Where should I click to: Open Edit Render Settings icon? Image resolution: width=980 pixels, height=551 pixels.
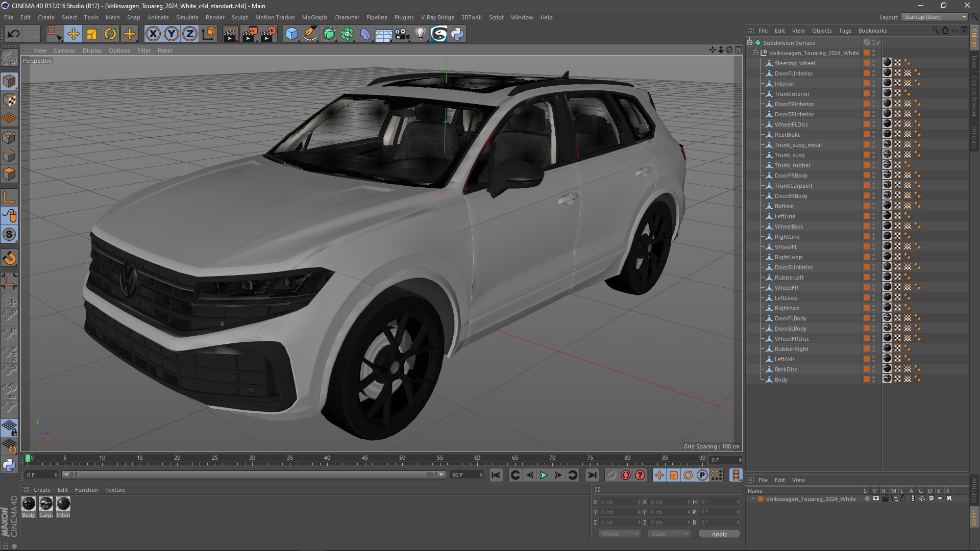[x=268, y=34]
